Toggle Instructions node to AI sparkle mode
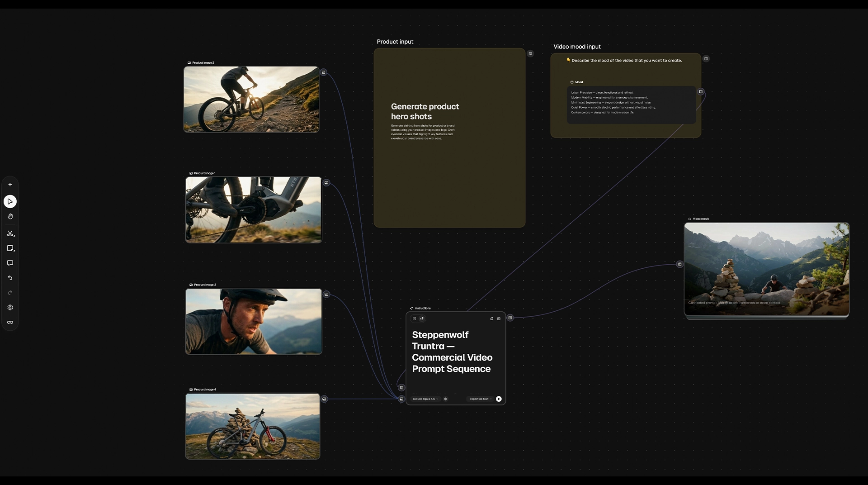This screenshot has height=485, width=868. pyautogui.click(x=422, y=319)
